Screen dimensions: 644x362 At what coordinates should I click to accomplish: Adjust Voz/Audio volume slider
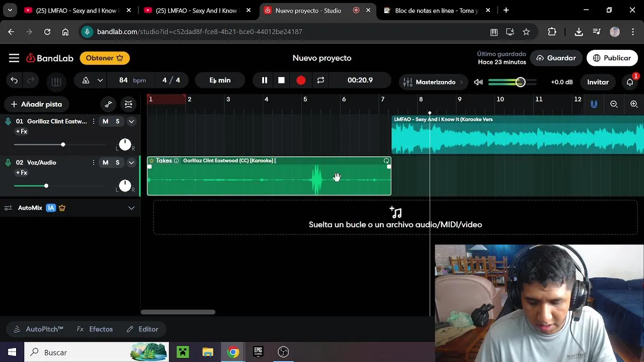coord(60,186)
